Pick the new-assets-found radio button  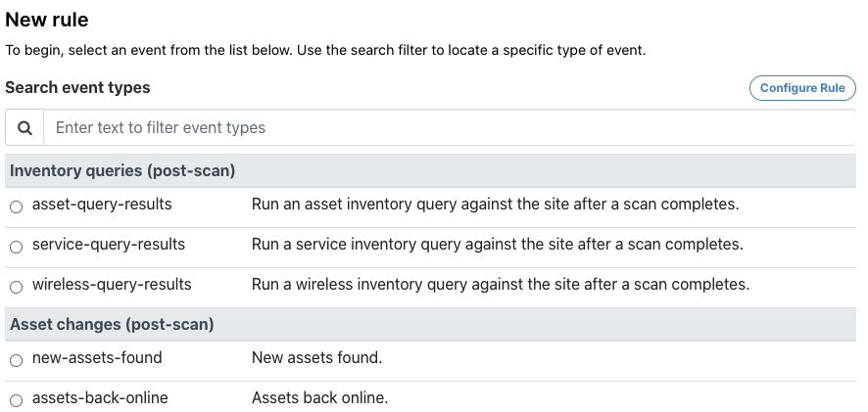tap(16, 360)
